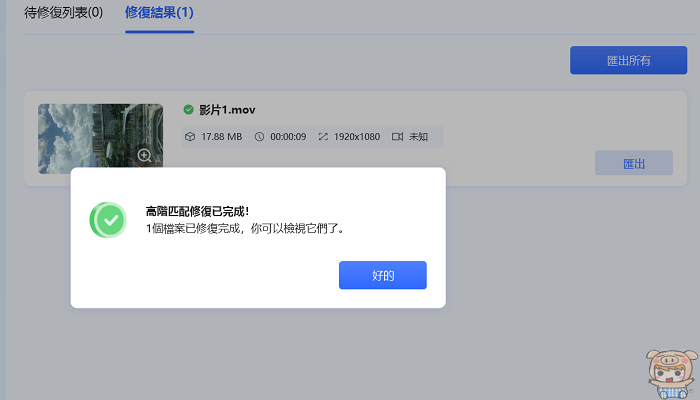Click the 未知 device text
Screen dimensions: 700x400
[x=419, y=137]
